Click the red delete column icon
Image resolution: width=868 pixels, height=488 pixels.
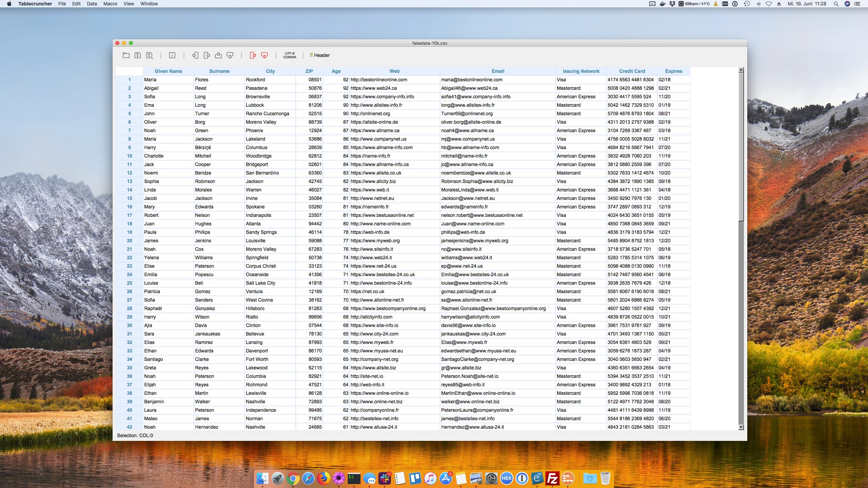tap(253, 55)
